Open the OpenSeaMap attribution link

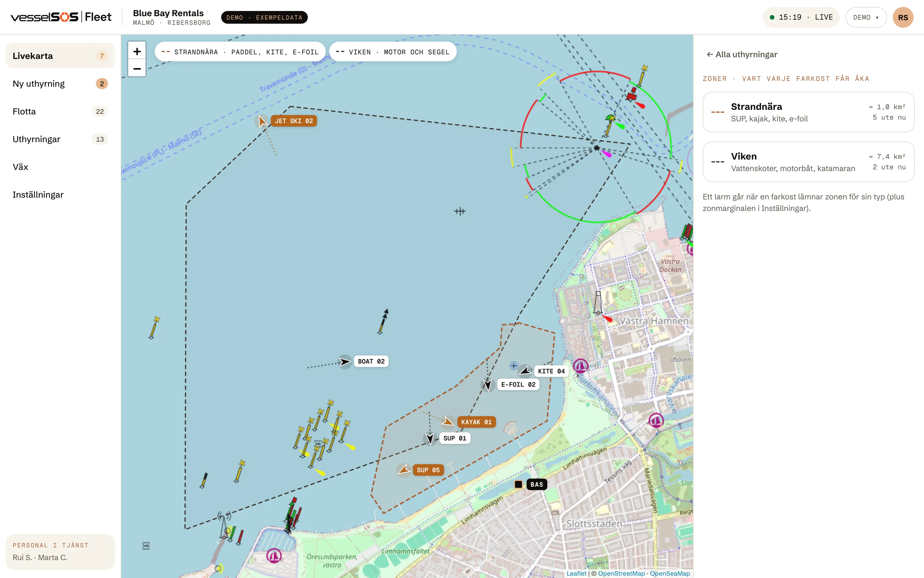670,573
